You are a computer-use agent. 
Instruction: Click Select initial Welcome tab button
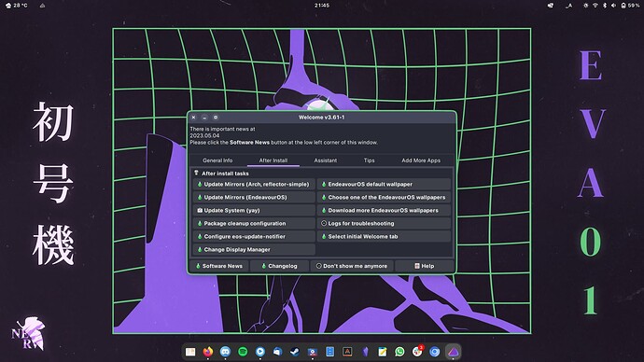(x=384, y=236)
